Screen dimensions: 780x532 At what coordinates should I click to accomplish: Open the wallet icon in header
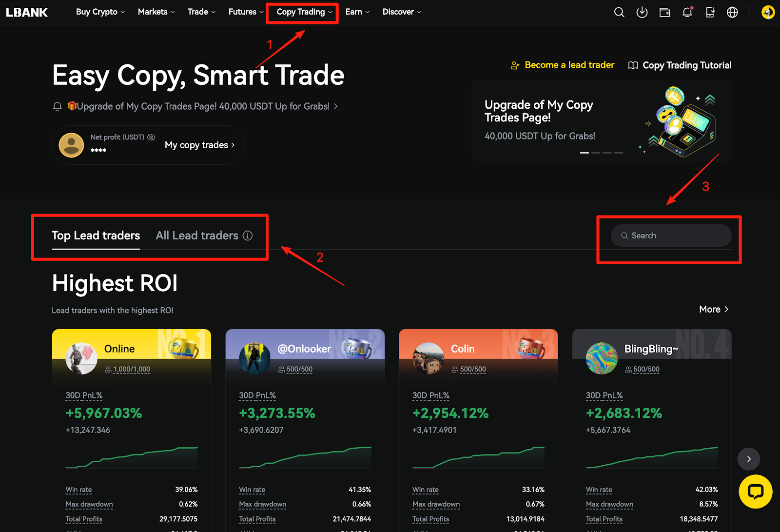pos(664,12)
